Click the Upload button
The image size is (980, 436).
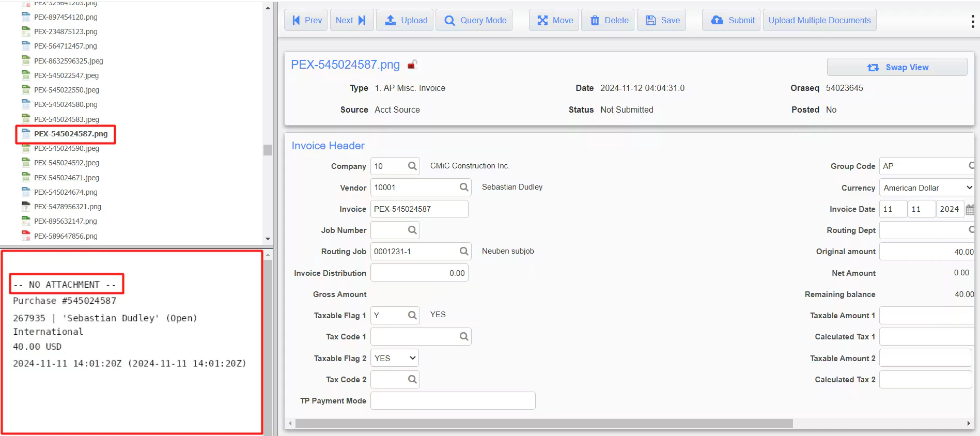click(x=405, y=20)
